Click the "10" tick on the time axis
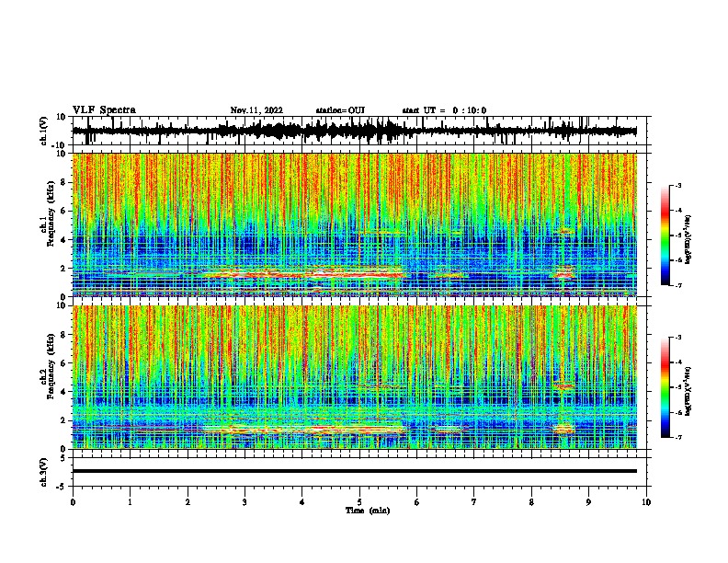Image resolution: width=728 pixels, height=563 pixels. pos(646,502)
